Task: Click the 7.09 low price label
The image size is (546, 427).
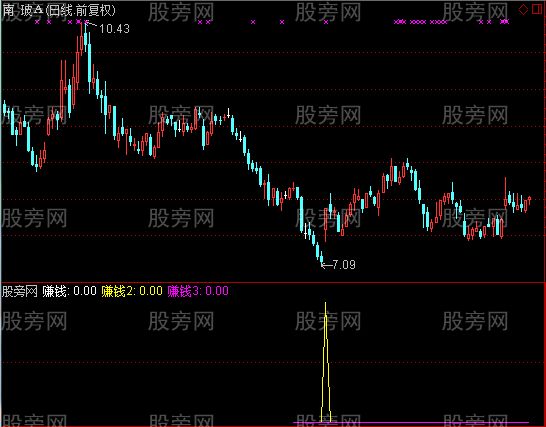Action: [x=344, y=265]
